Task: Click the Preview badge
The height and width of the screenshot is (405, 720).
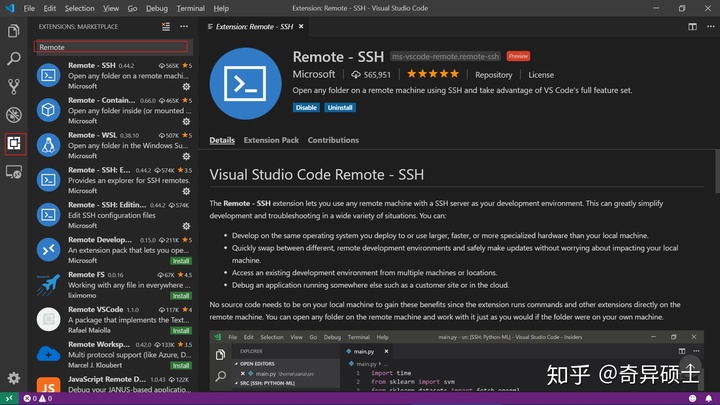Action: point(518,56)
